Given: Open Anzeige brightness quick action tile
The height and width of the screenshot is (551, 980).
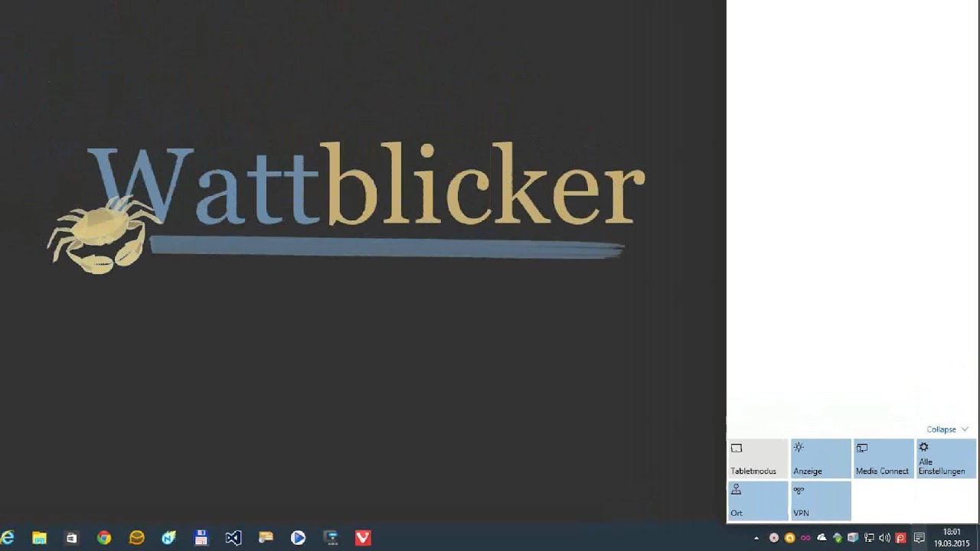Looking at the screenshot, I should tap(821, 458).
